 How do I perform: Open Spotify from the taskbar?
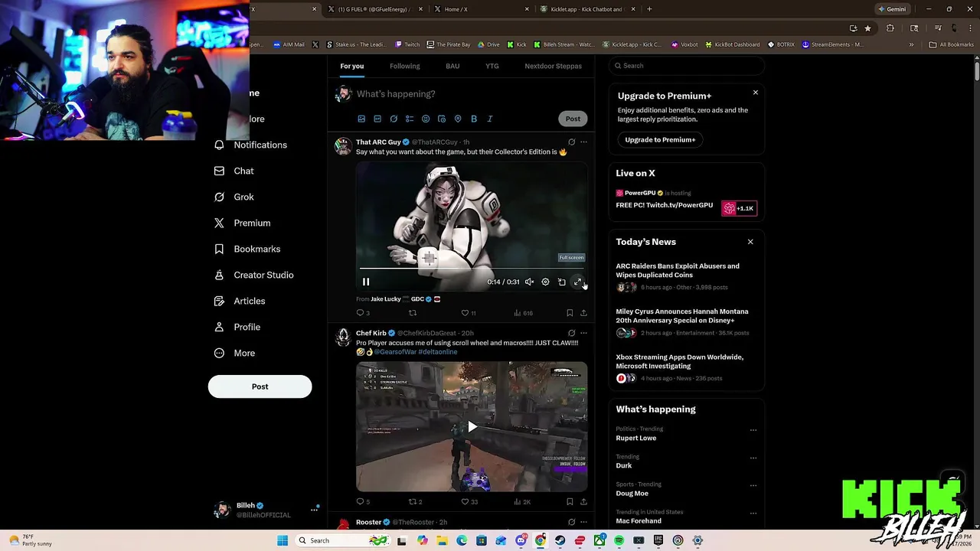(619, 540)
